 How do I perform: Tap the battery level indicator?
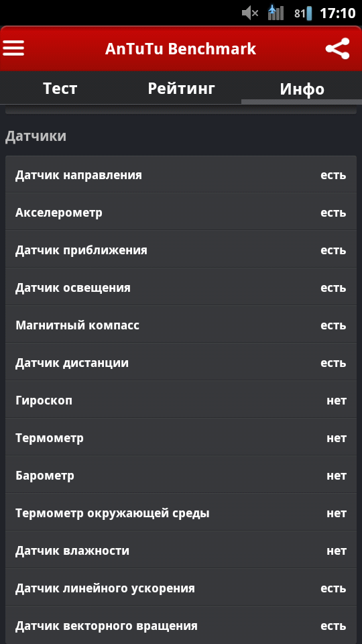(x=303, y=13)
